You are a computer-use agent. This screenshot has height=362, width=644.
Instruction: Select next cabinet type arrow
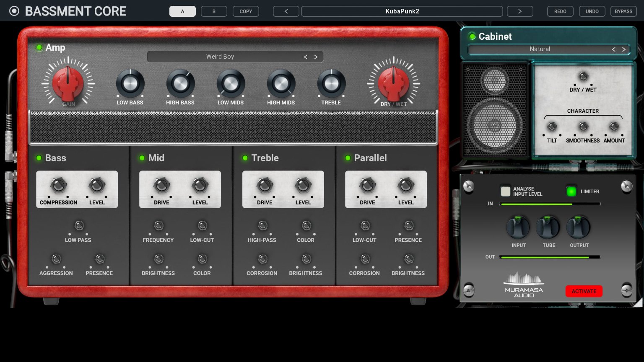(624, 49)
